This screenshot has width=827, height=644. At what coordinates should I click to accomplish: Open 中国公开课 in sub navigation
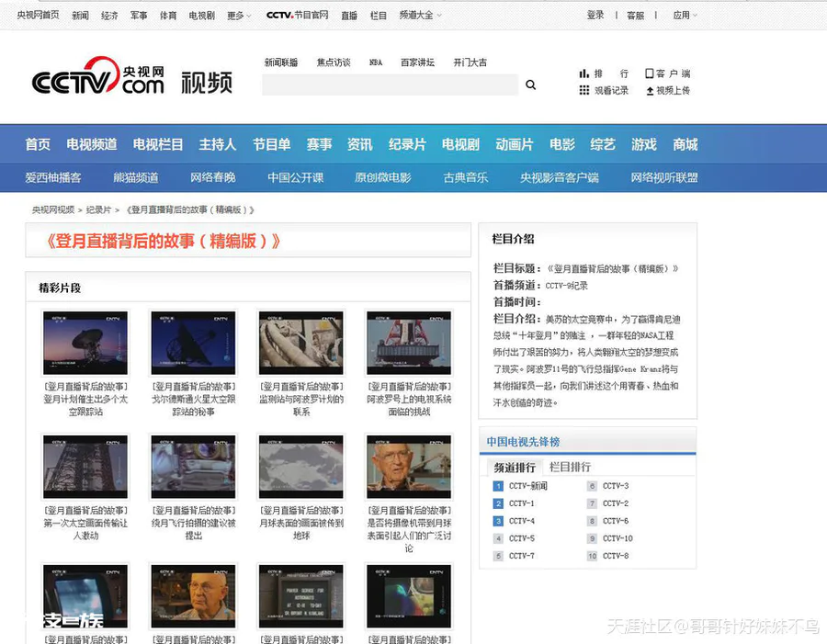click(x=295, y=177)
